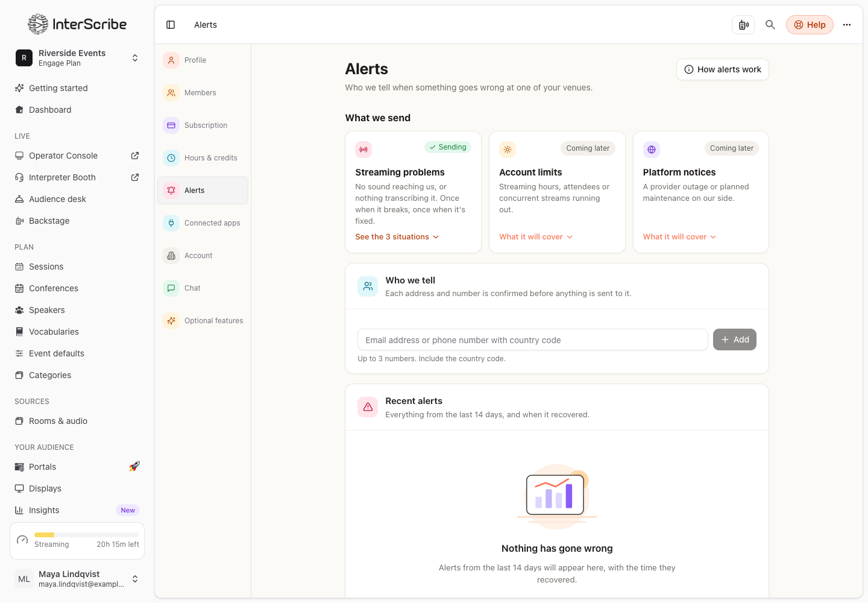Click the streaming time progress bar
The height and width of the screenshot is (603, 868).
click(x=87, y=535)
